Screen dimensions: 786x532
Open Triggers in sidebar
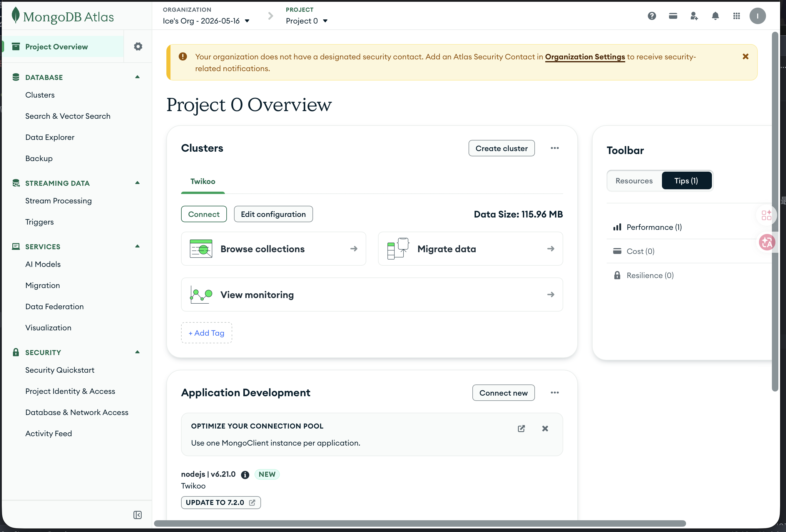[x=40, y=222]
